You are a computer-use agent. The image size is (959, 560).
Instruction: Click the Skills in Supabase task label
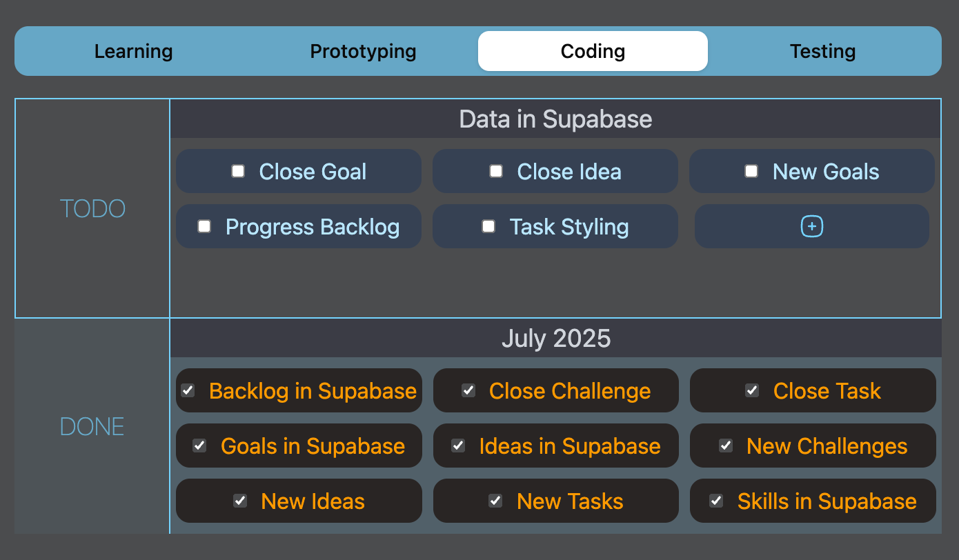click(x=827, y=501)
